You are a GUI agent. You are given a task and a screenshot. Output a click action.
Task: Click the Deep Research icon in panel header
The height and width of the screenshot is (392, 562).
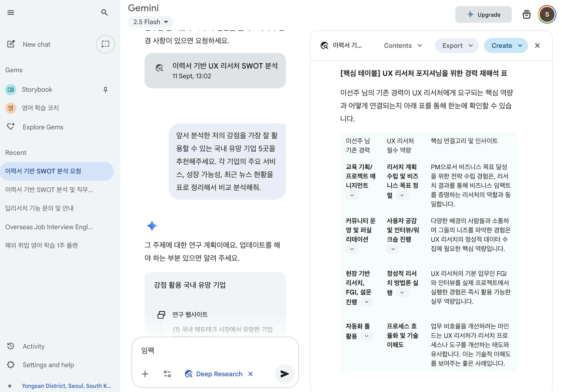(x=324, y=46)
